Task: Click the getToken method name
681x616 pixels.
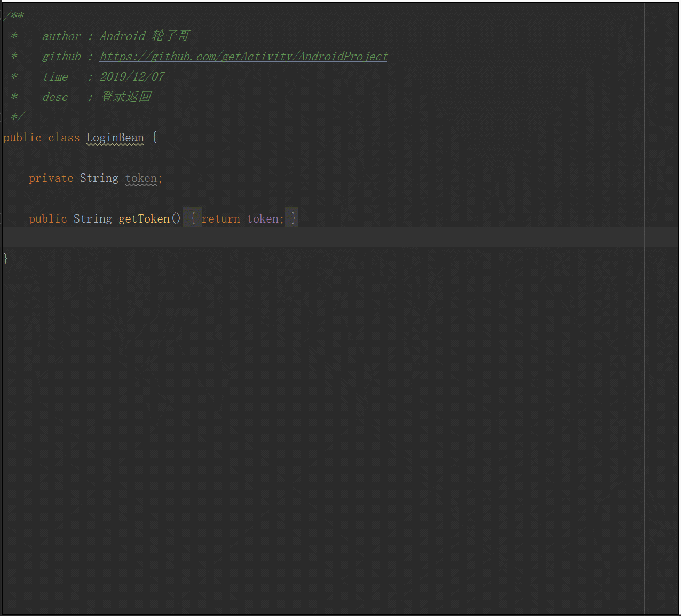Action: point(144,219)
